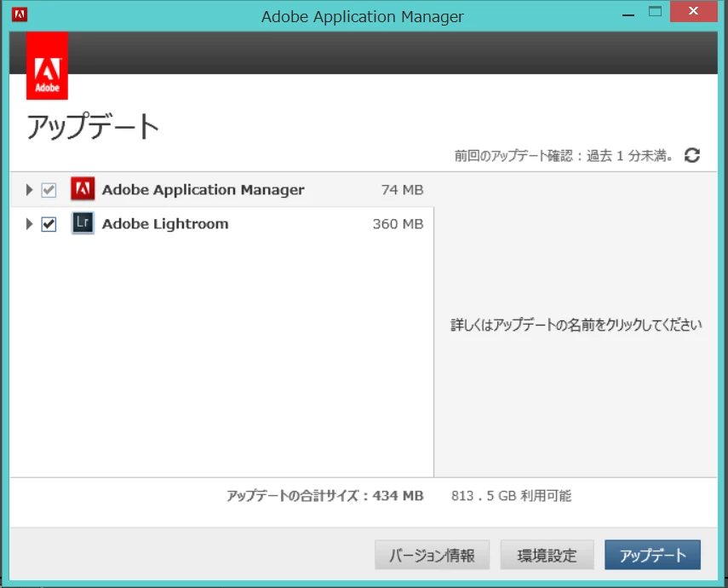Open 環境設定 preferences
The image size is (728, 588).
(x=547, y=555)
